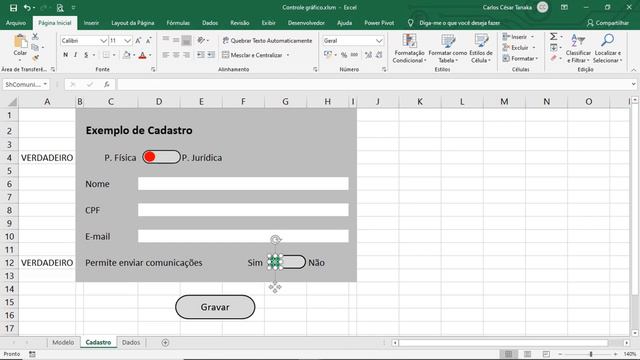640x360 pixels.
Task: Open Classificar e Filtrar options
Action: (x=578, y=49)
